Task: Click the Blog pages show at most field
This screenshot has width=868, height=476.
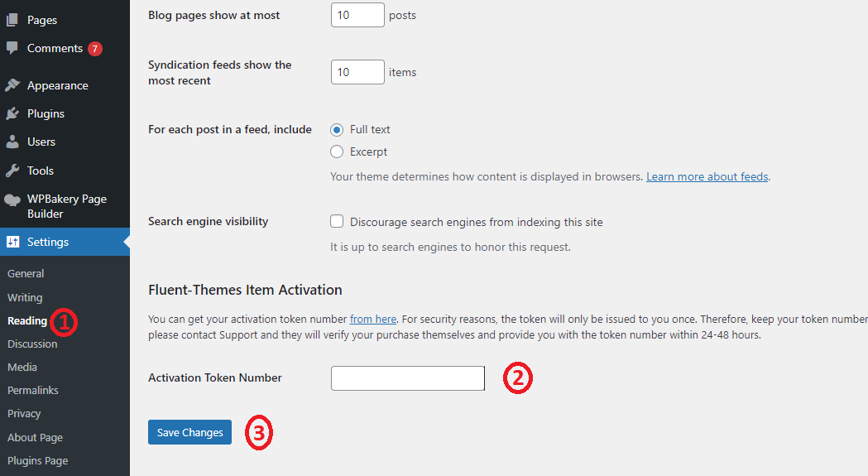Action: (357, 15)
